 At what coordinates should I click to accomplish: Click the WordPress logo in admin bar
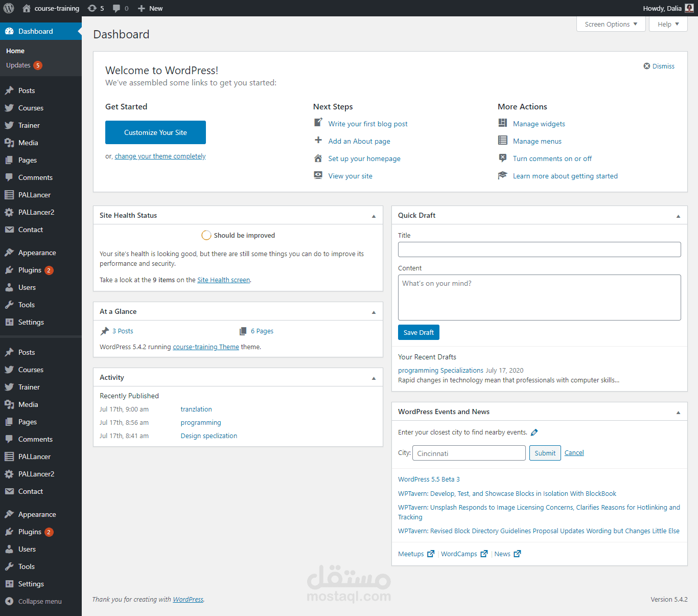pos(9,8)
